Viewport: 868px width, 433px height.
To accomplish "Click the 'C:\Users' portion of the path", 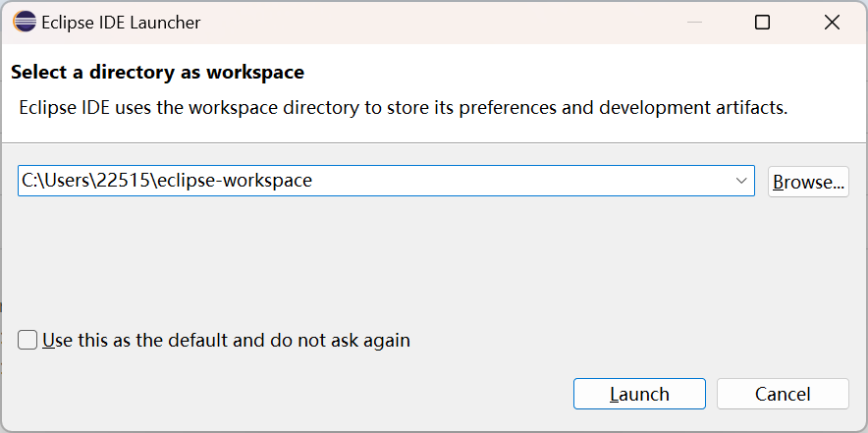I will click(x=56, y=182).
